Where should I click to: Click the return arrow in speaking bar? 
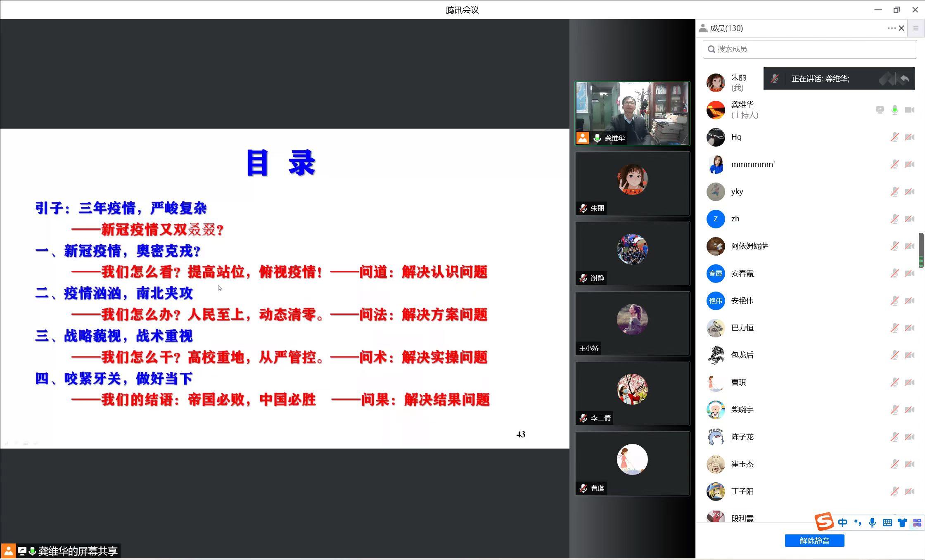coord(904,78)
